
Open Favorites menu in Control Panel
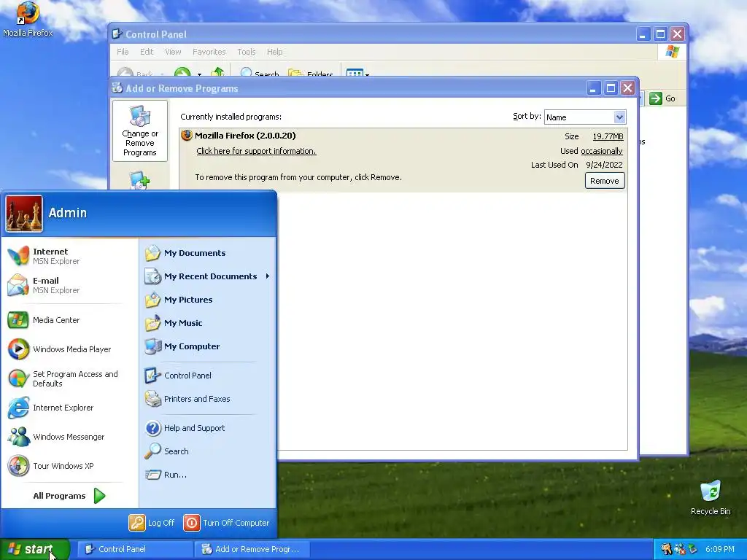pyautogui.click(x=209, y=52)
